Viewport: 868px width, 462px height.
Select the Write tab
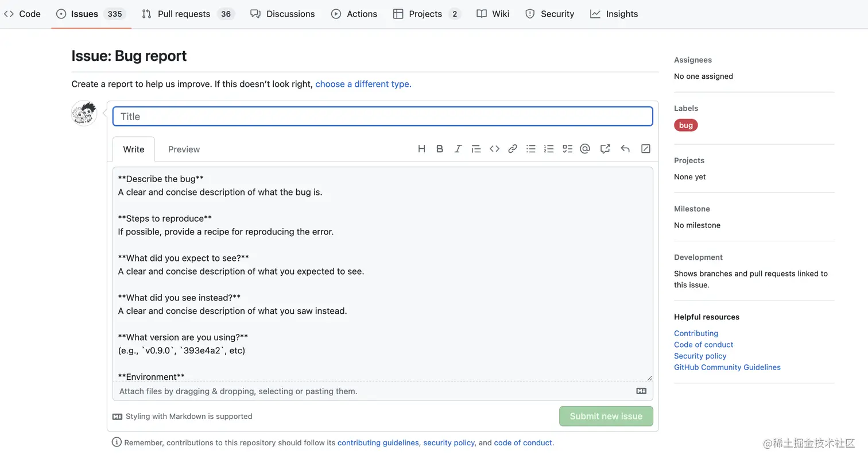[134, 149]
